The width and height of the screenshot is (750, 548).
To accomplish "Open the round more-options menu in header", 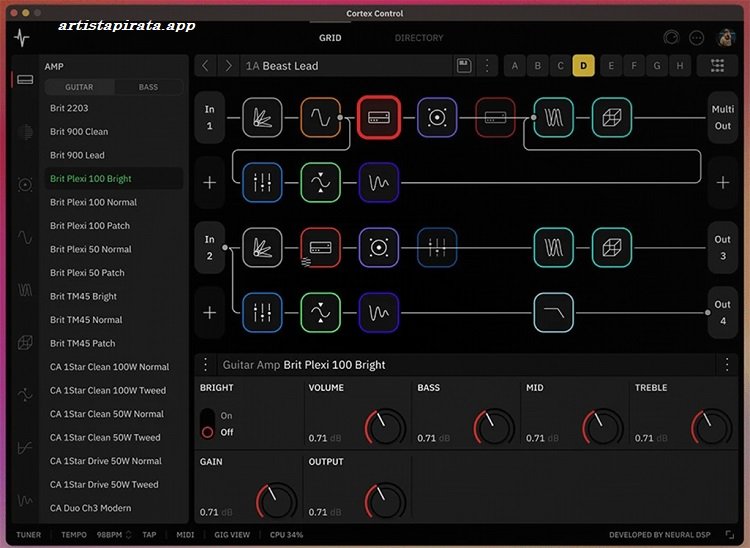I will [696, 37].
